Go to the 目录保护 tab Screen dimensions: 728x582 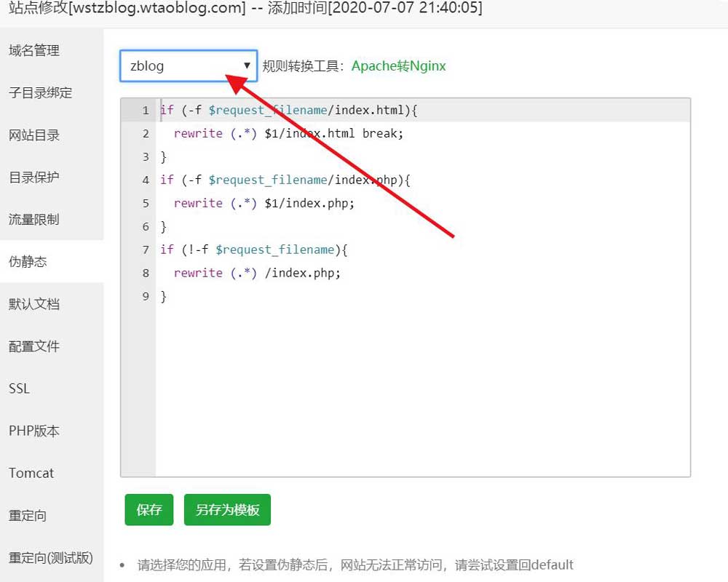(x=34, y=177)
